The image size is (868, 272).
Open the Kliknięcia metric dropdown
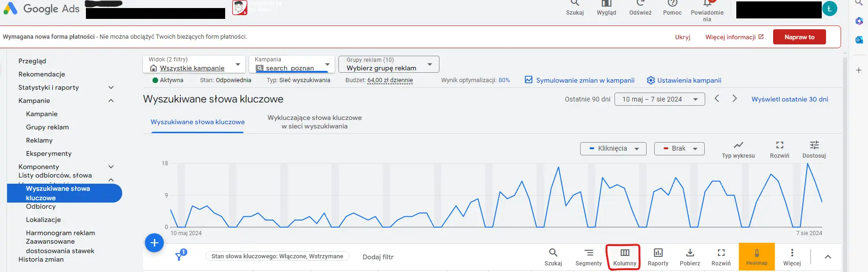(613, 149)
